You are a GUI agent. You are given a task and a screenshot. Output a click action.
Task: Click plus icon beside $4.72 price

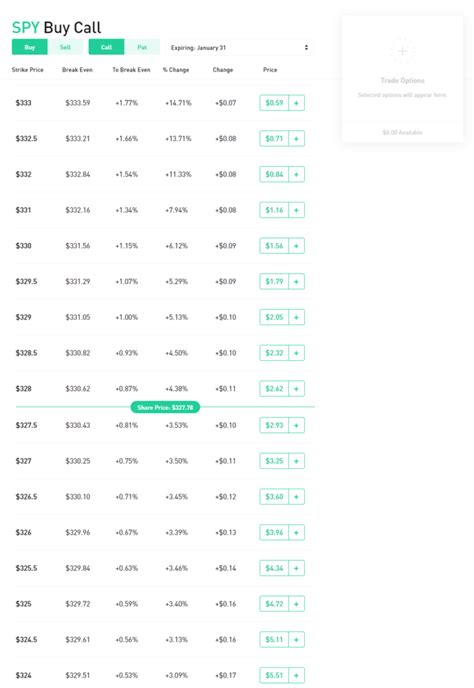(296, 604)
